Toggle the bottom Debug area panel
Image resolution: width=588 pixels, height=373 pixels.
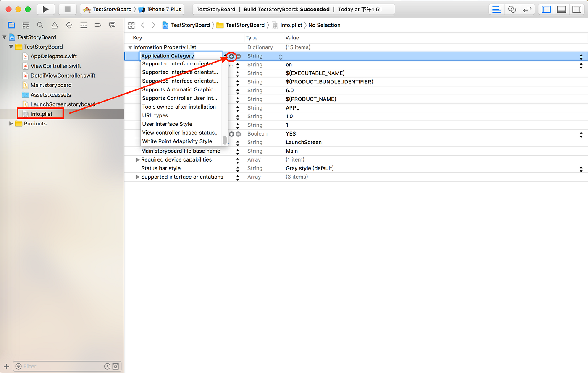[x=562, y=9]
